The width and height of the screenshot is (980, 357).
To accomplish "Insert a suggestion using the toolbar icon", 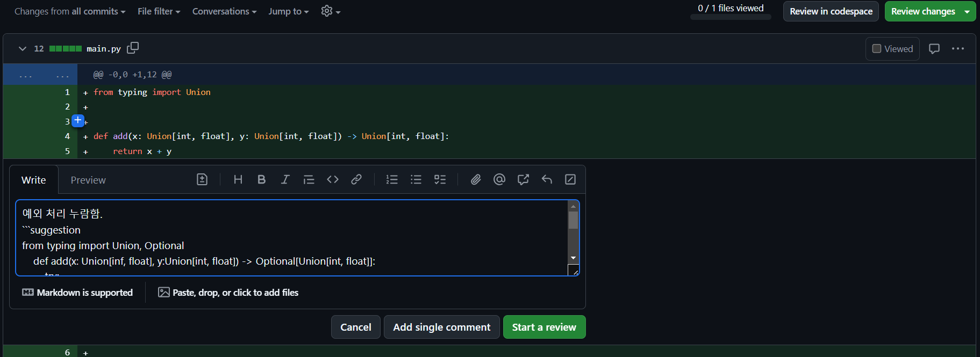I will pos(202,179).
